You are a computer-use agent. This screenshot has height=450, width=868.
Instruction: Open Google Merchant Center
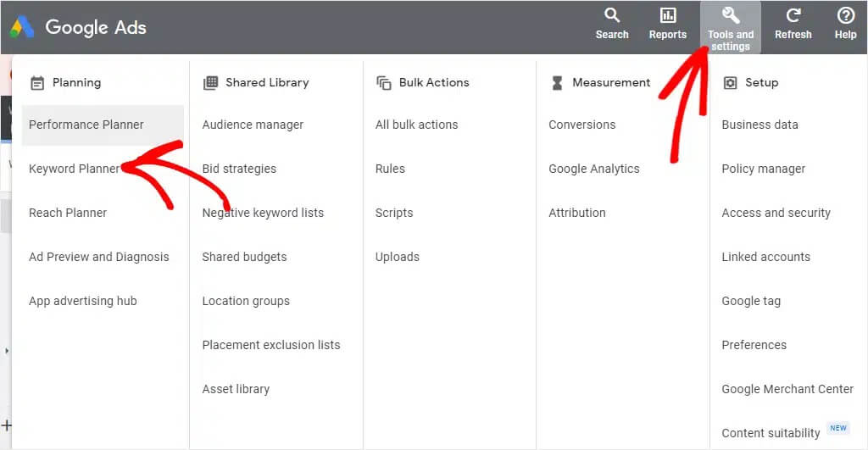coord(787,389)
